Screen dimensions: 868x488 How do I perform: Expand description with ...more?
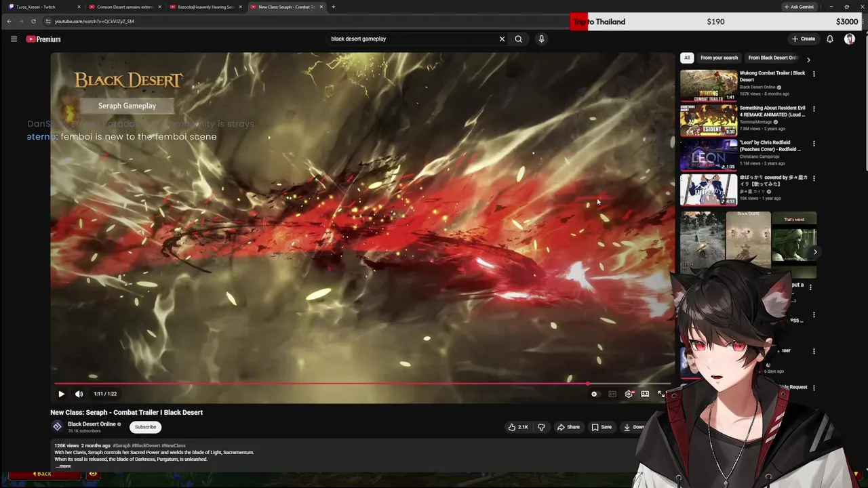[62, 466]
